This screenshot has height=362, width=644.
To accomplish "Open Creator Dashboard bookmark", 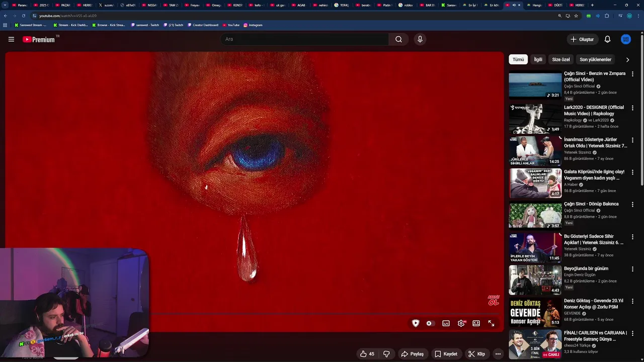I will [203, 25].
